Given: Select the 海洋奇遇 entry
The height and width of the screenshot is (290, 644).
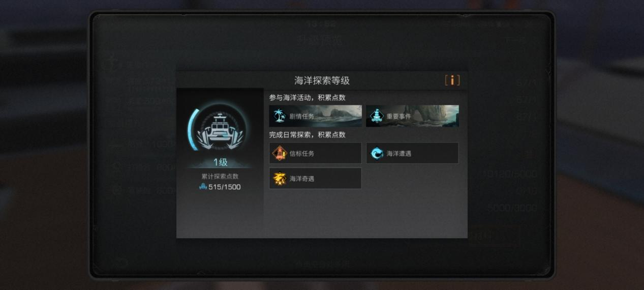Looking at the screenshot, I should point(315,179).
